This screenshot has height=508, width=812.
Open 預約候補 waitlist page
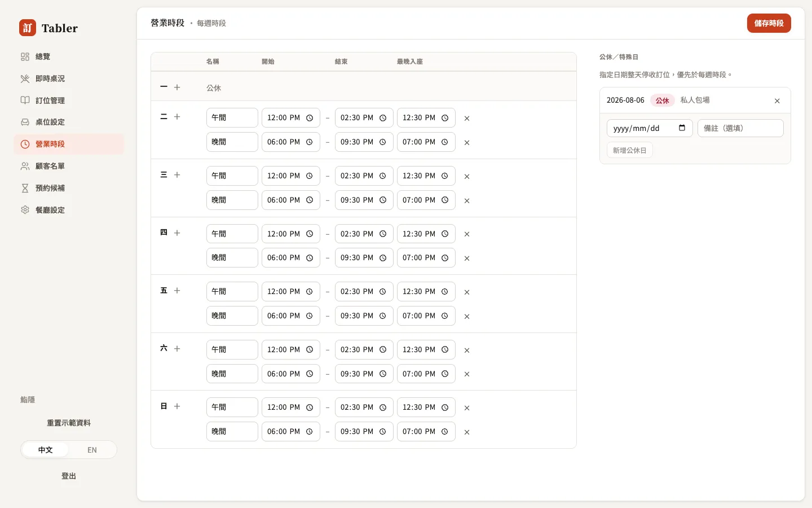click(69, 188)
